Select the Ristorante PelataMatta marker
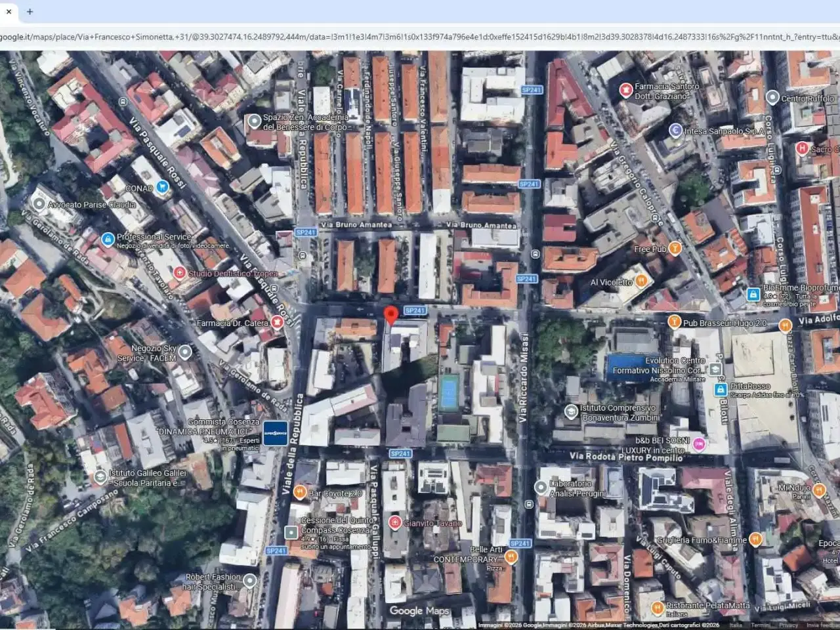The height and width of the screenshot is (630, 840). [658, 608]
